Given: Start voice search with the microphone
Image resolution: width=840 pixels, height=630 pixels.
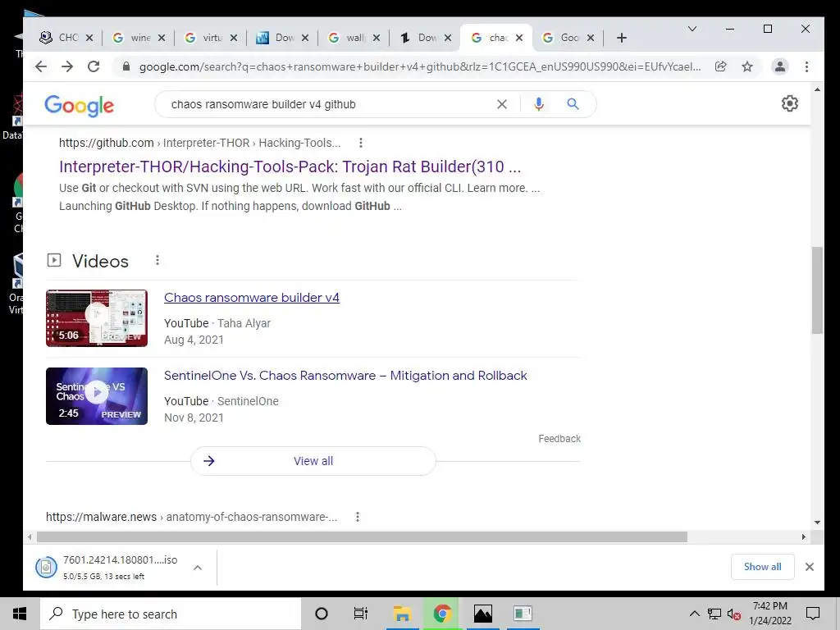Looking at the screenshot, I should (539, 104).
